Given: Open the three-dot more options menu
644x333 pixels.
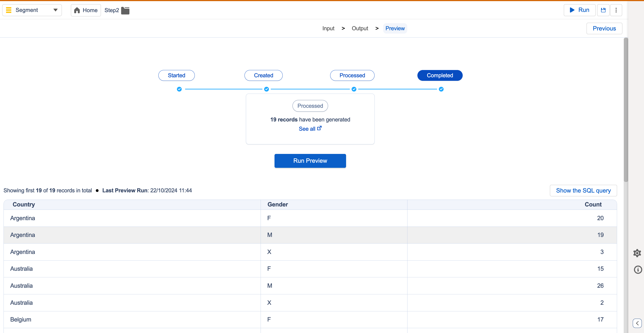Looking at the screenshot, I should [x=616, y=10].
